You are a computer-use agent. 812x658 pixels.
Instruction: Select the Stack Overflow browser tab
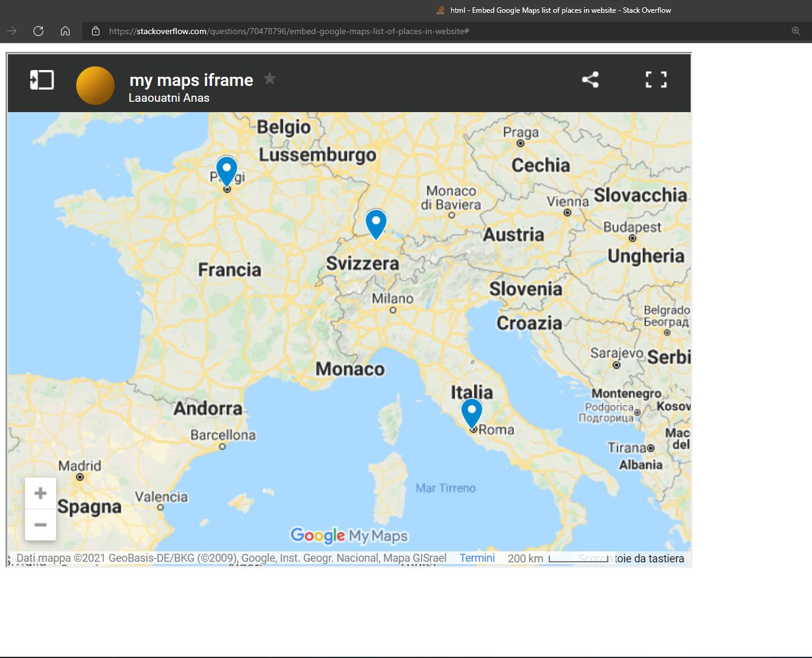coord(554,10)
